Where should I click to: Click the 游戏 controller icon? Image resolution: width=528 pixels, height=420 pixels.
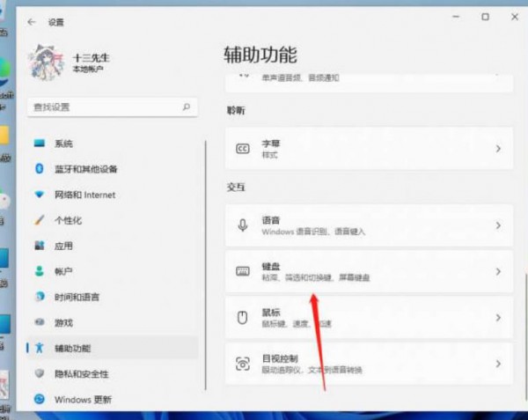40,322
